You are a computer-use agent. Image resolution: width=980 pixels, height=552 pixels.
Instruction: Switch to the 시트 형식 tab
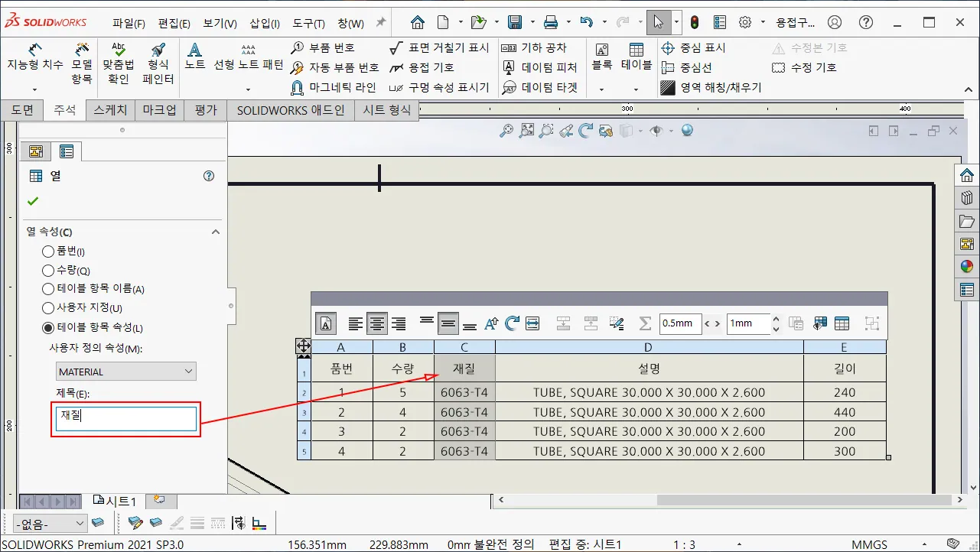click(386, 110)
